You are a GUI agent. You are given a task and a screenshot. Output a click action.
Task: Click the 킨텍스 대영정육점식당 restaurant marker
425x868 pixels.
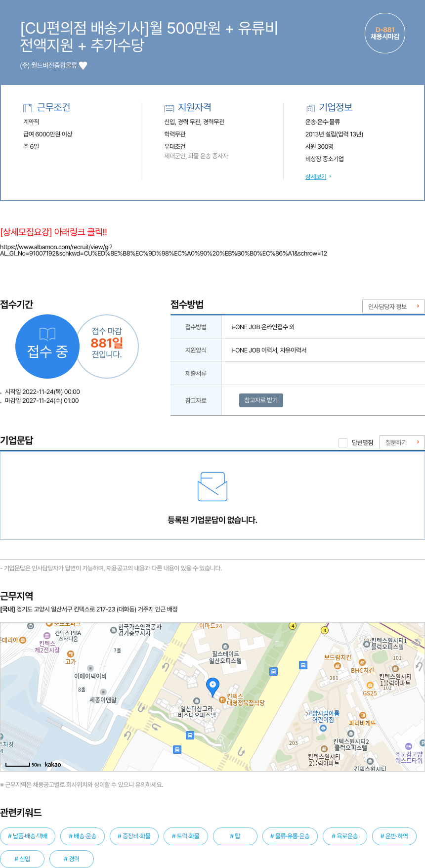tap(222, 699)
